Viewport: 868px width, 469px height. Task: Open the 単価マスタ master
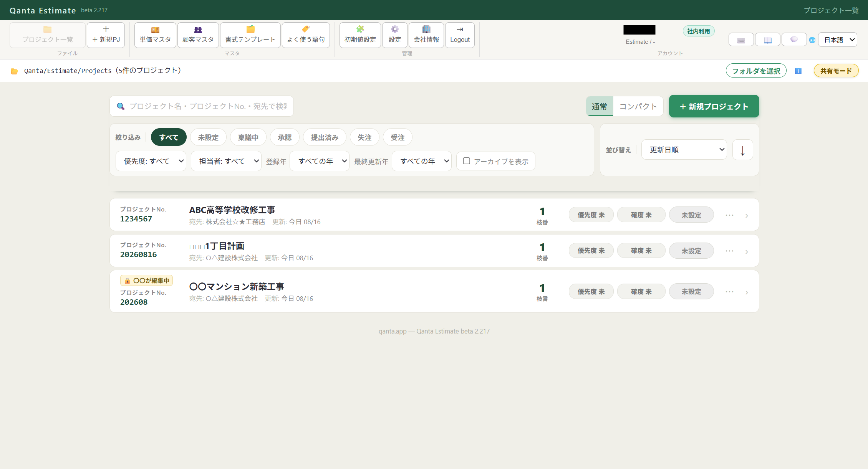coord(155,35)
